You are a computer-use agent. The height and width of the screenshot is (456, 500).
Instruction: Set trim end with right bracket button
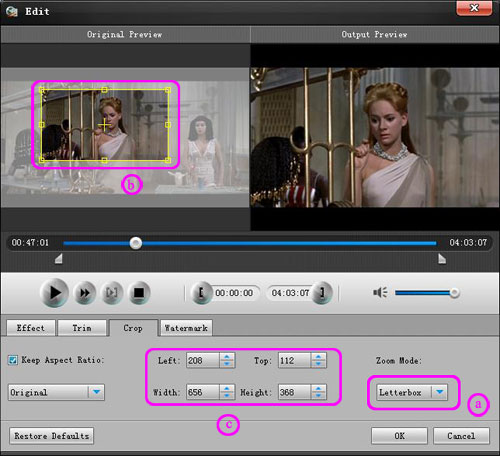pyautogui.click(x=322, y=293)
